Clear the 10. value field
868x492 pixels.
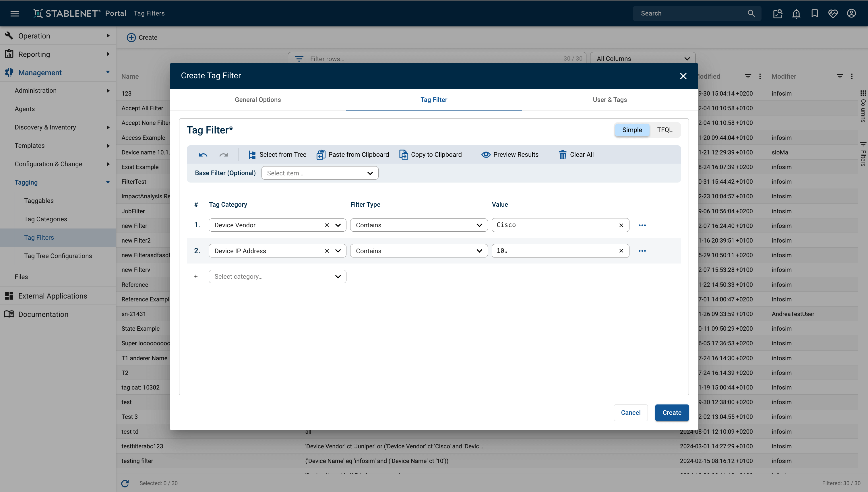pyautogui.click(x=621, y=251)
